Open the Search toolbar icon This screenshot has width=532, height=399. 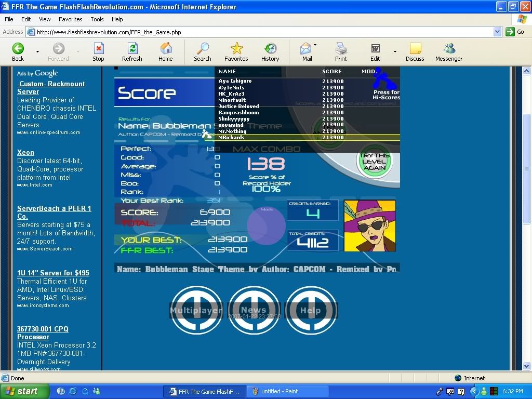tap(202, 49)
